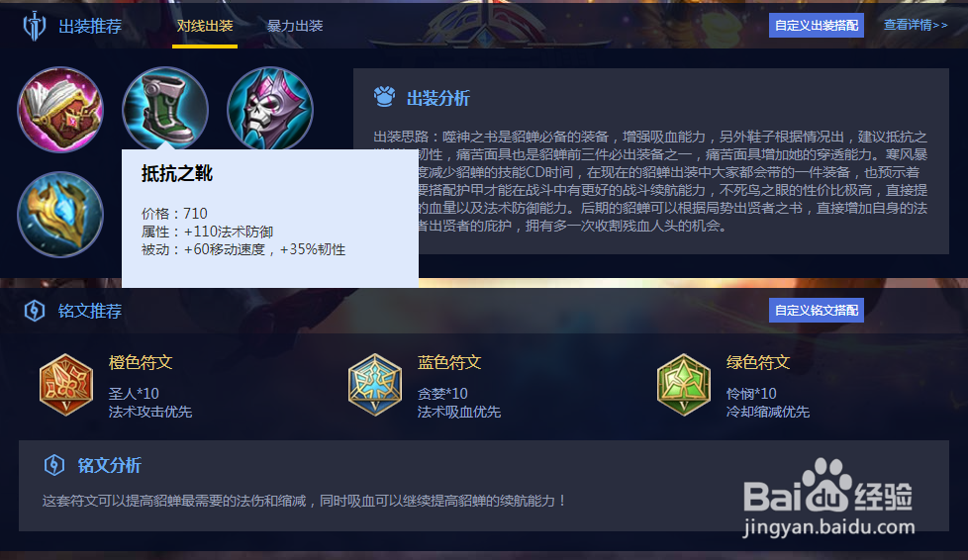The image size is (968, 560).
Task: Click the blue rune hexagon icon
Action: point(375,385)
